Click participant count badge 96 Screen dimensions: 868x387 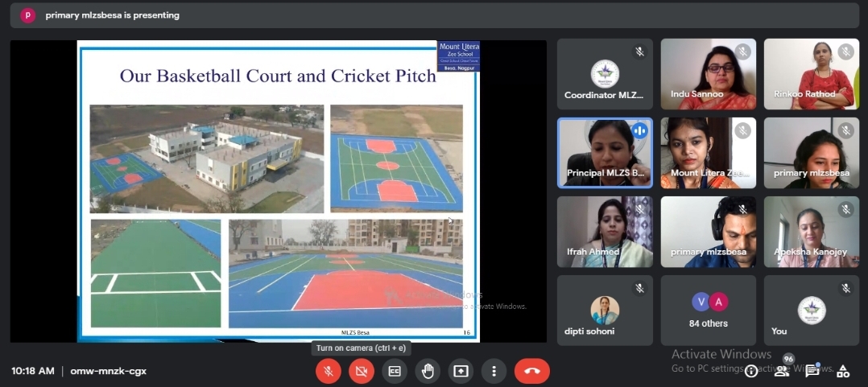[789, 360]
